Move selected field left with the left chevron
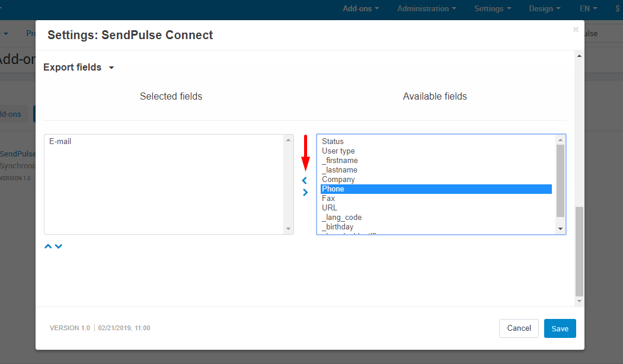623x364 pixels. click(304, 180)
